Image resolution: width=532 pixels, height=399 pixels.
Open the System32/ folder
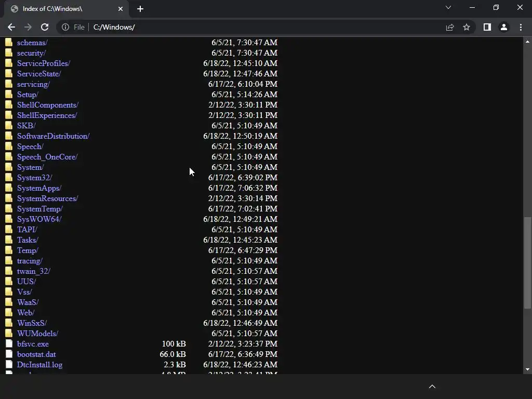(x=35, y=178)
